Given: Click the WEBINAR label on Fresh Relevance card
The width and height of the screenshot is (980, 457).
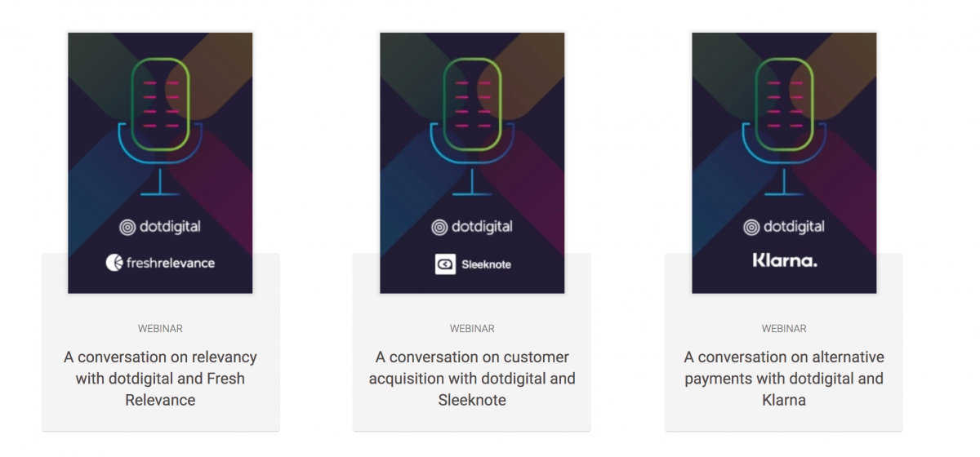Looking at the screenshot, I should coord(160,329).
